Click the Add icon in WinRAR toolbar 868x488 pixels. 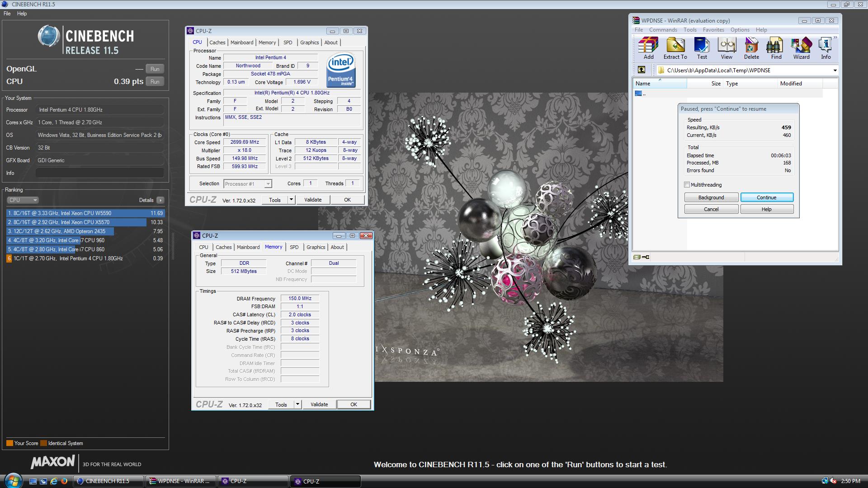click(x=648, y=48)
